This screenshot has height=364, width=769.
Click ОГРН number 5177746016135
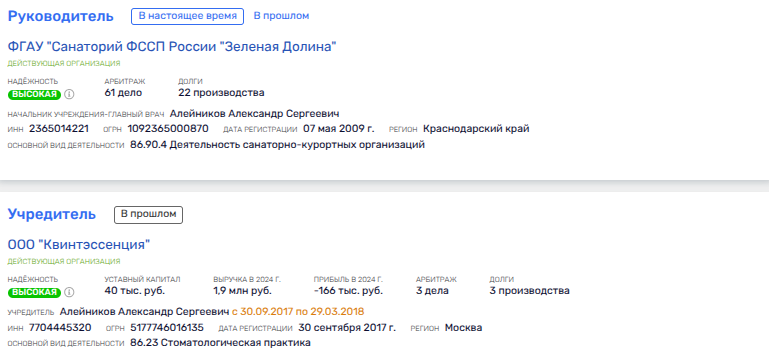167,328
